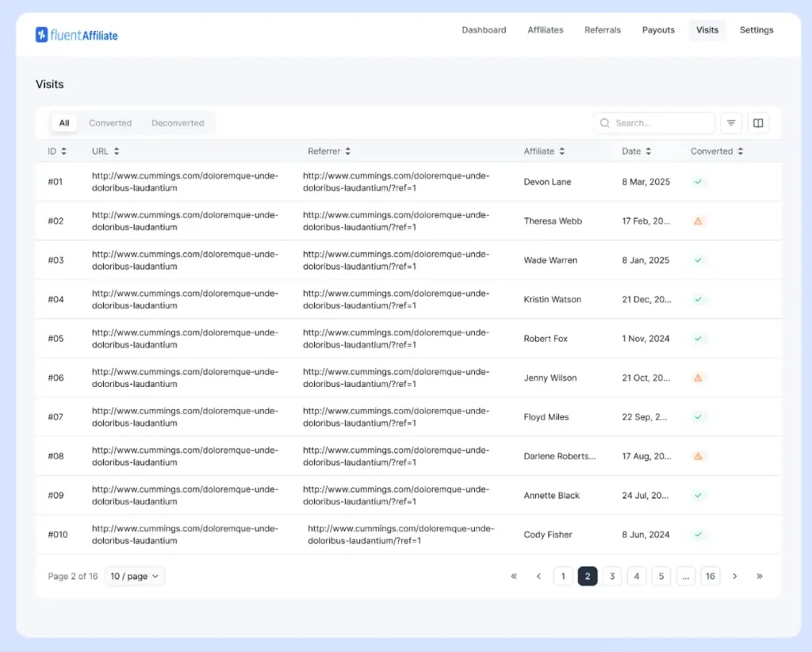Click the warning icon in Jenny Wilson's row

point(698,378)
